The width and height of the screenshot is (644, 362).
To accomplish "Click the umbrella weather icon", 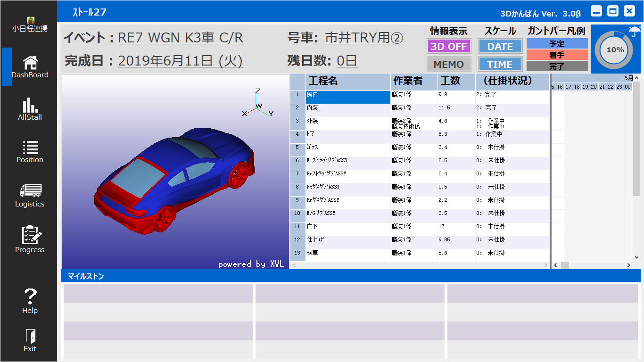I will tap(635, 32).
